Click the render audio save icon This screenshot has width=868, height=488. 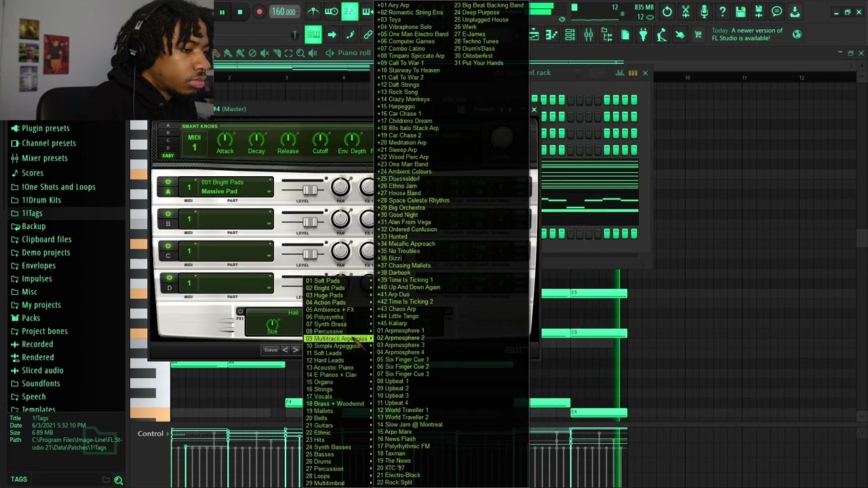coord(759,12)
